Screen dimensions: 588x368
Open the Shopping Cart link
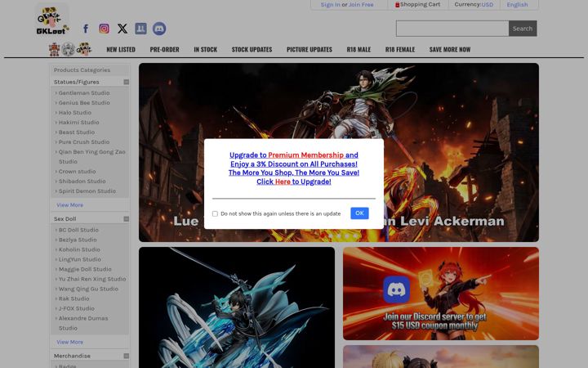[x=420, y=5]
